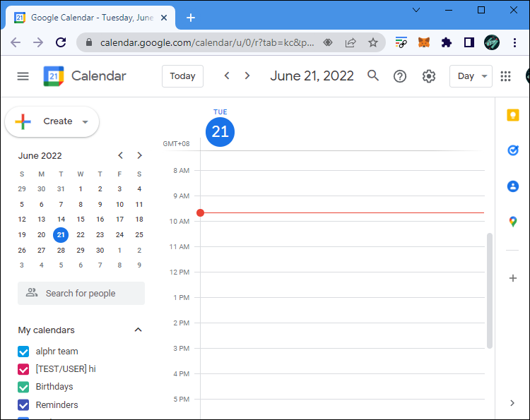530x420 pixels.
Task: Search calendar with magnifier icon
Action: point(373,76)
